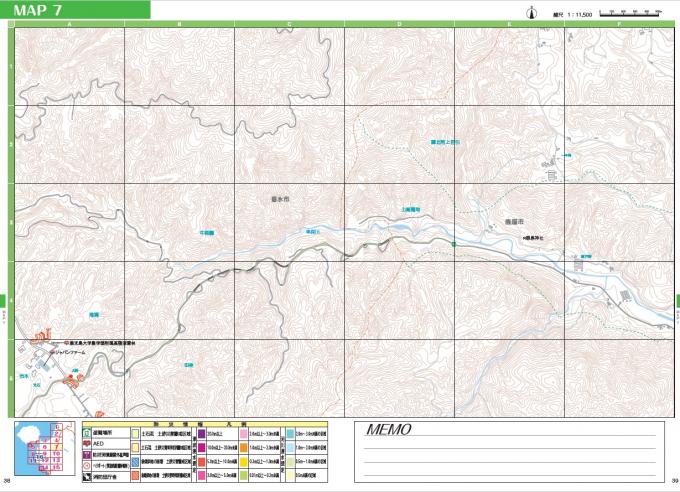
Task: Click the 鹿児島大学農学部 forest label
Action: click(x=103, y=343)
